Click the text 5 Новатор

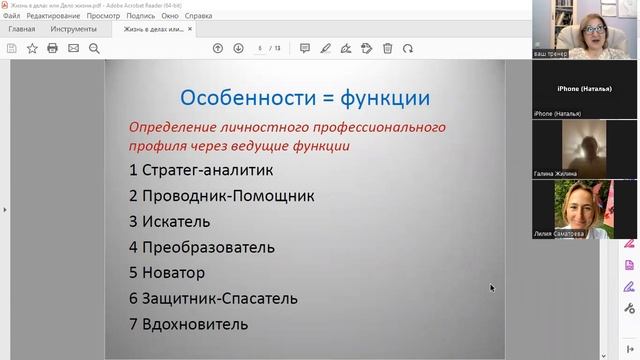pos(167,273)
